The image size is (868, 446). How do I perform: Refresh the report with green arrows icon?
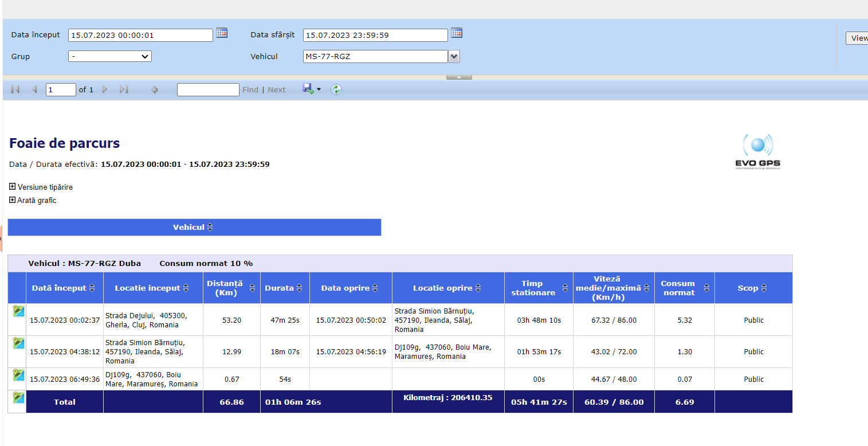336,89
